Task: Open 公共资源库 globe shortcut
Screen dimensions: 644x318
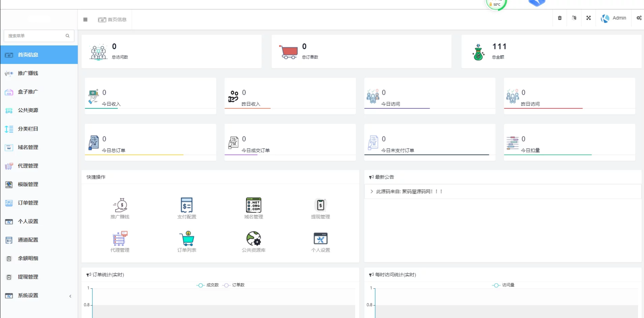Action: click(253, 239)
